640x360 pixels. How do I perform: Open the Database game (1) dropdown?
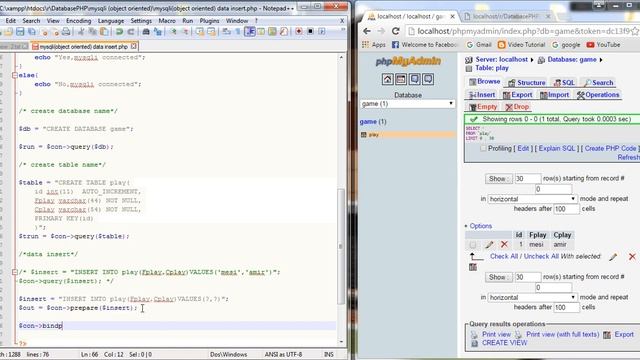coord(407,104)
